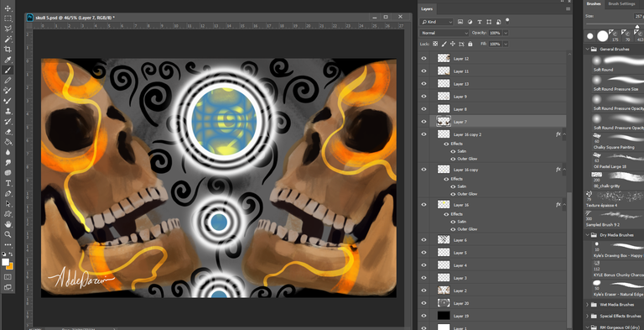Screen dimensions: 644x330
Task: Select the Polygonal Lasso tool
Action: coord(8,29)
